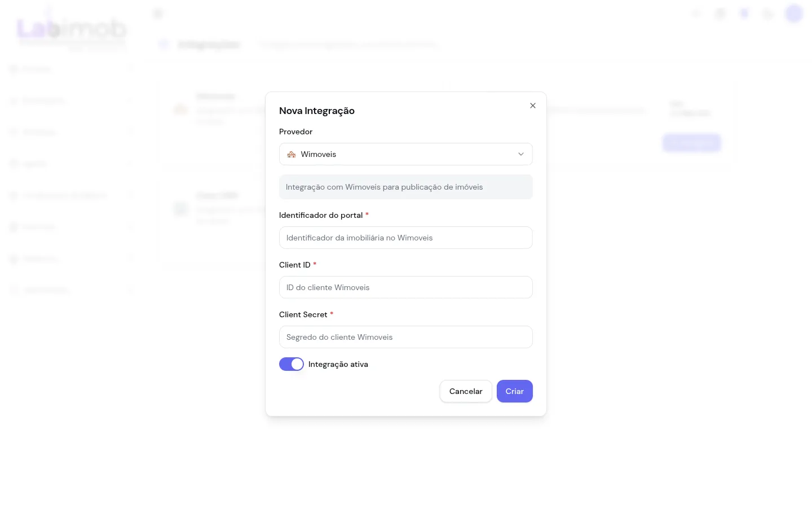Cancel with the Cancelar button
The height and width of the screenshot is (508, 812).
[x=466, y=391]
